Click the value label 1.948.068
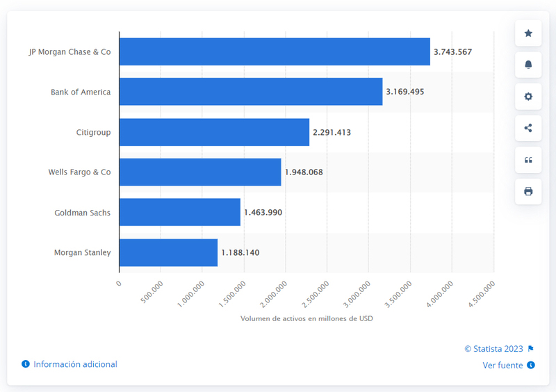Image resolution: width=556 pixels, height=392 pixels. (x=304, y=172)
